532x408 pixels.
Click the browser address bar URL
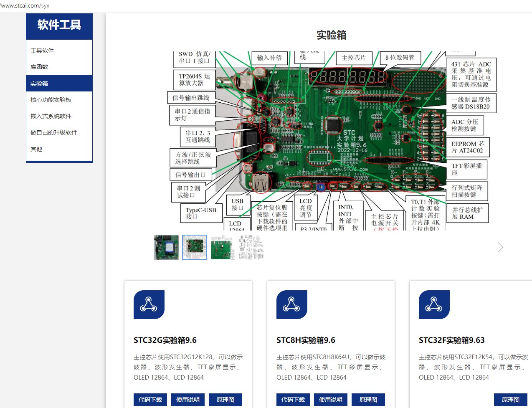coord(25,6)
